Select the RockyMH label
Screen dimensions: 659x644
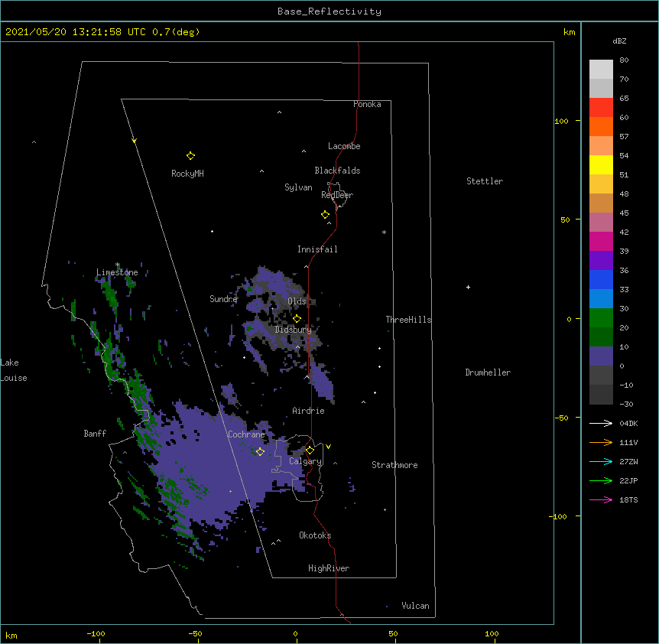pyautogui.click(x=187, y=174)
